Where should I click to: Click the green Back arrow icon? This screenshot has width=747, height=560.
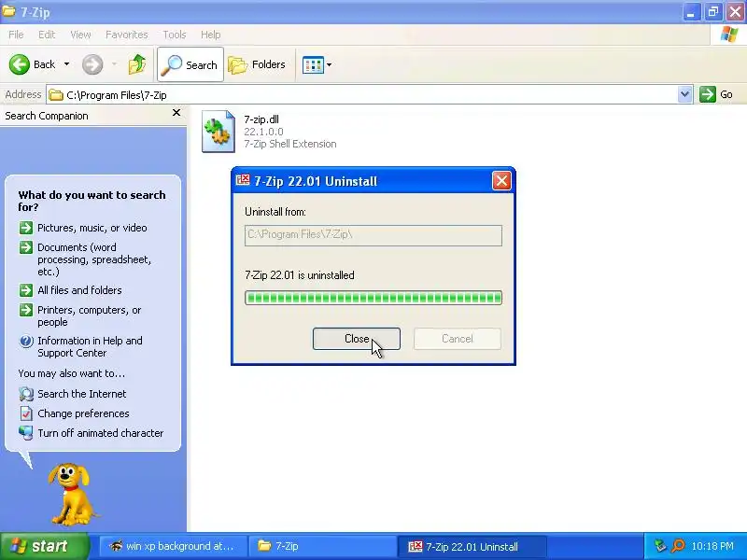(x=19, y=64)
